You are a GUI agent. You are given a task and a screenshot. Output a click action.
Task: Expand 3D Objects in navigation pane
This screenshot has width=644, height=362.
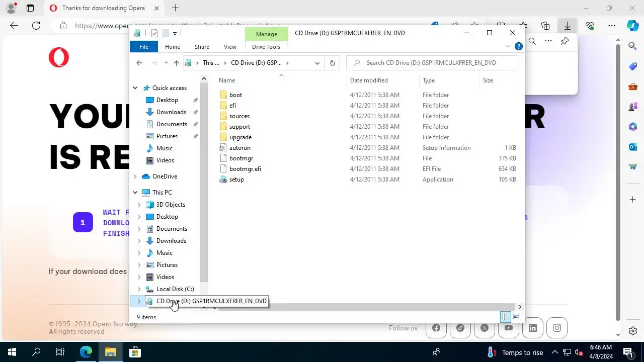coord(139,205)
